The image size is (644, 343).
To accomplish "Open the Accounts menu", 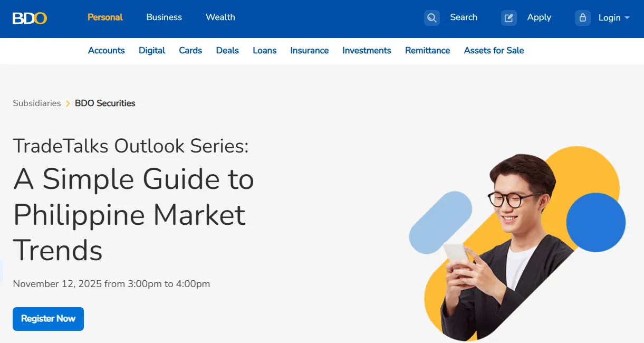I will coord(106,51).
